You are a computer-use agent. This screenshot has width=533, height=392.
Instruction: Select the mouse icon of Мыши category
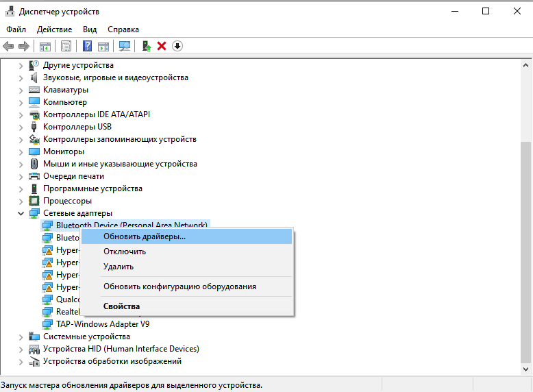click(x=34, y=164)
